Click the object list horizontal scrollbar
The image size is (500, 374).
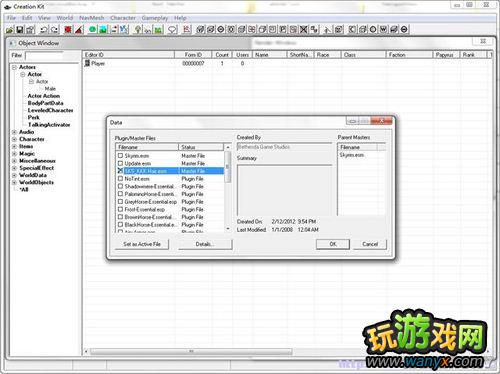coord(191,351)
